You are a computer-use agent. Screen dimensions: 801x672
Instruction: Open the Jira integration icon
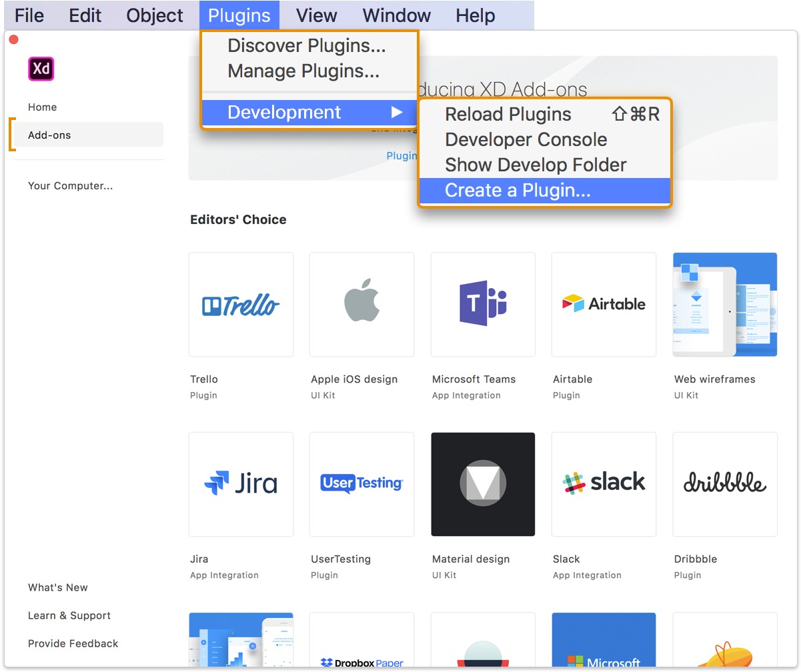tap(241, 484)
